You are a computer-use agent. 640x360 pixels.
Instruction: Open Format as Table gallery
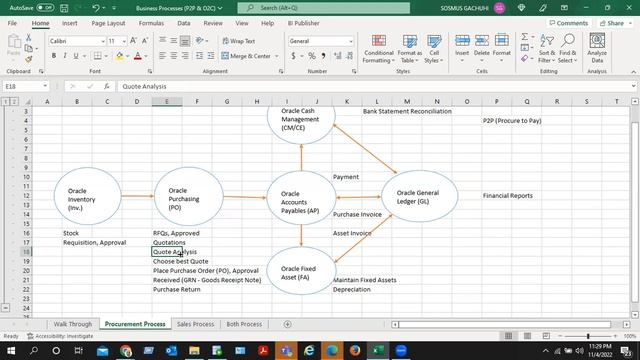[x=409, y=49]
